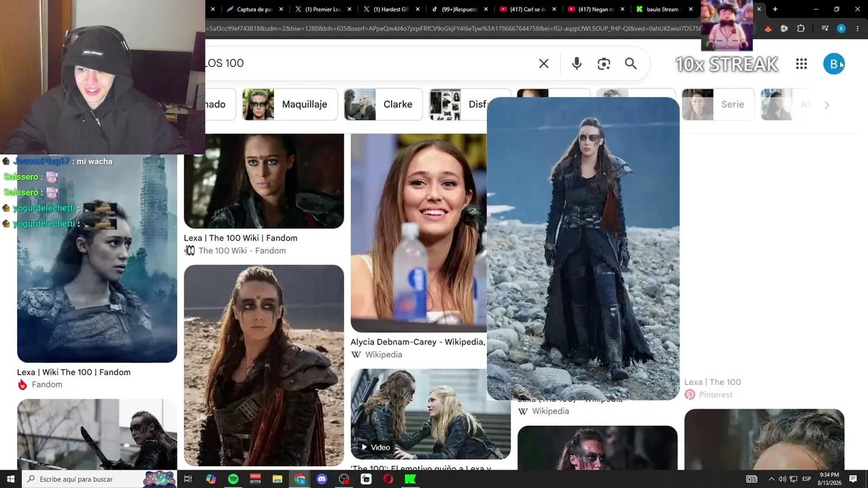Open the volume control in system tray

tap(782, 479)
